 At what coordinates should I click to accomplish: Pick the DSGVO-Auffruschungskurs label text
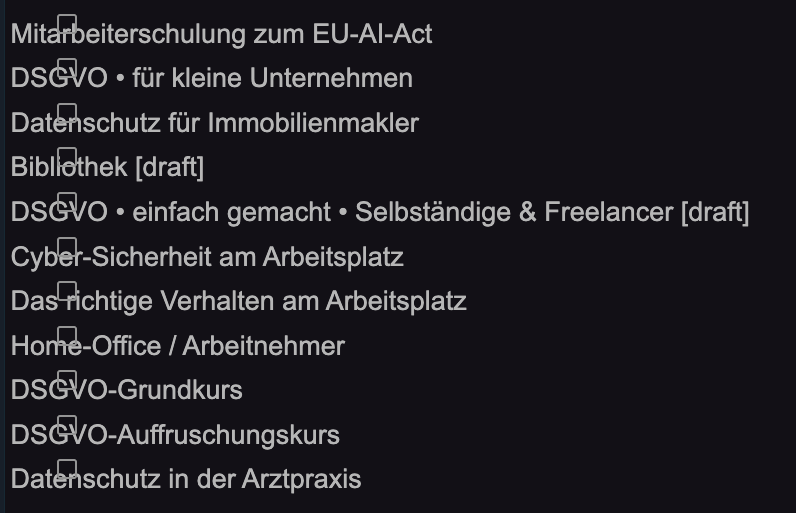click(x=175, y=435)
